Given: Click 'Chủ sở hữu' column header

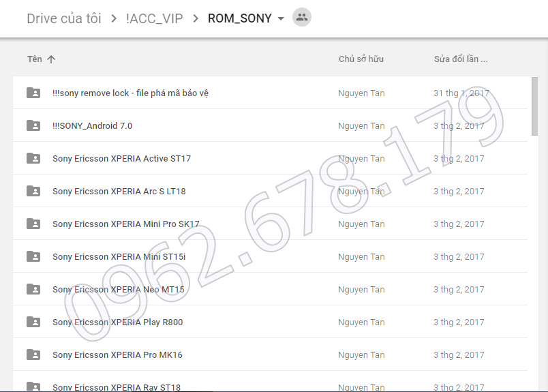Looking at the screenshot, I should point(361,59).
